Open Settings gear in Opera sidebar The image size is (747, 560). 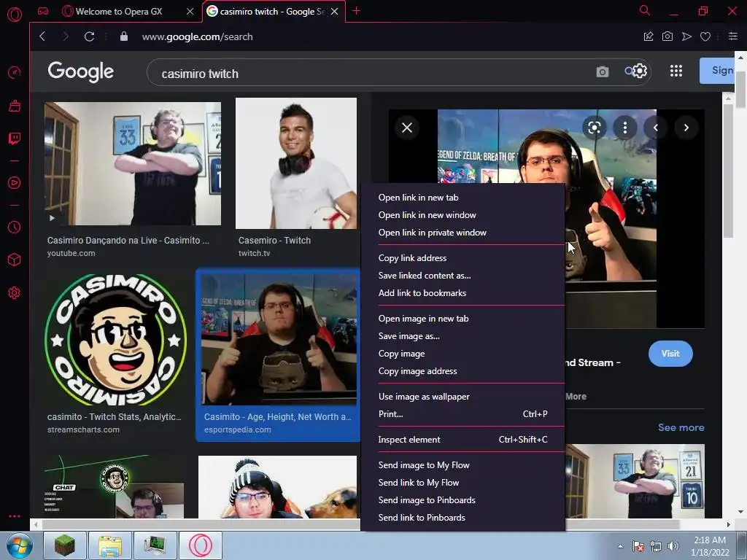point(15,292)
